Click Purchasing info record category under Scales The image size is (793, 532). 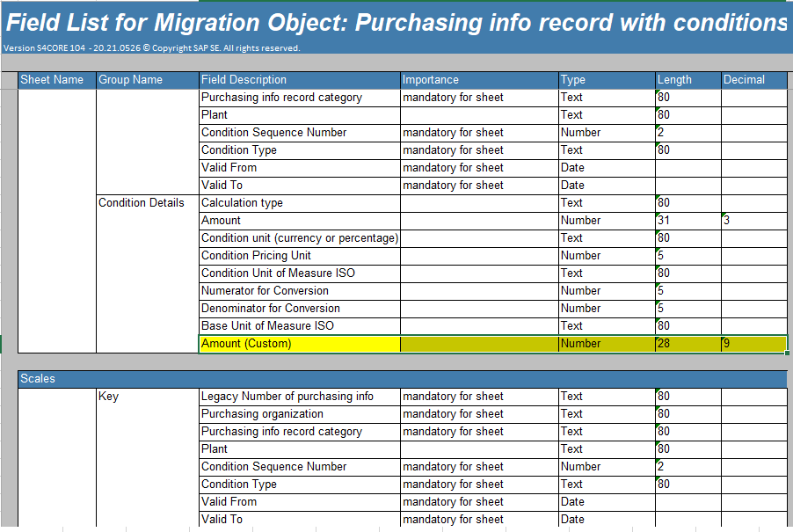pyautogui.click(x=300, y=432)
